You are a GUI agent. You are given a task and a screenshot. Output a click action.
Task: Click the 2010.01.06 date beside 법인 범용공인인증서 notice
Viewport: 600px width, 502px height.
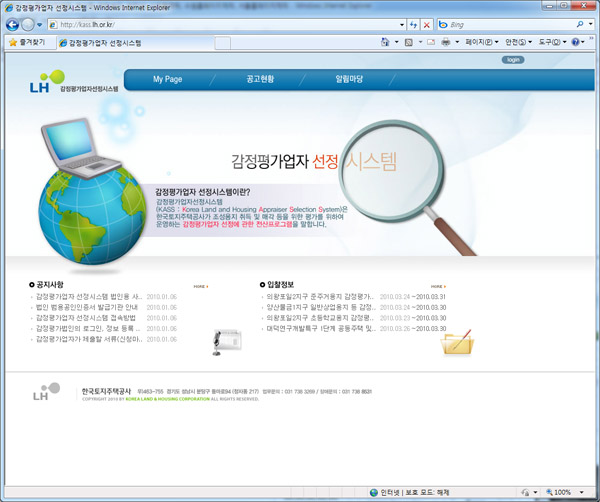161,307
